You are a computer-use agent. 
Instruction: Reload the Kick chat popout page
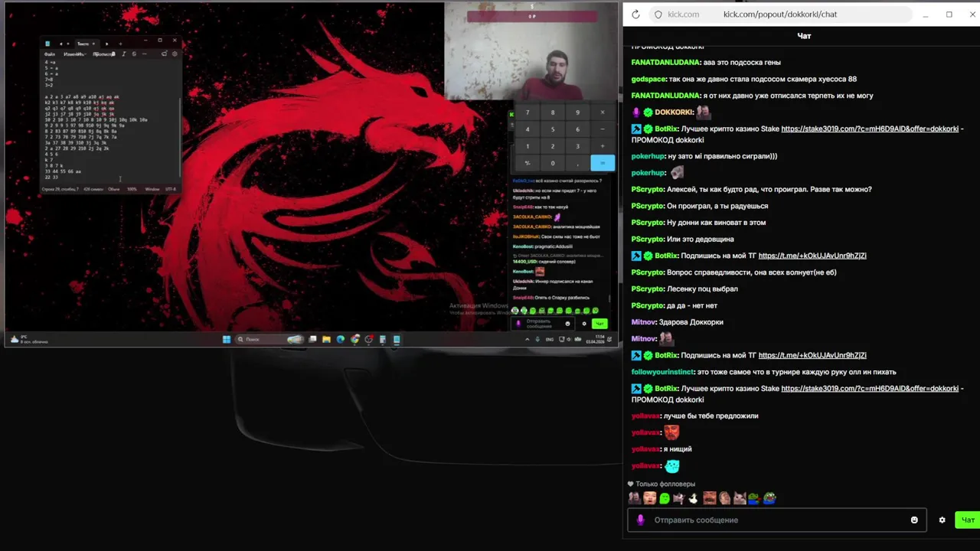point(635,15)
